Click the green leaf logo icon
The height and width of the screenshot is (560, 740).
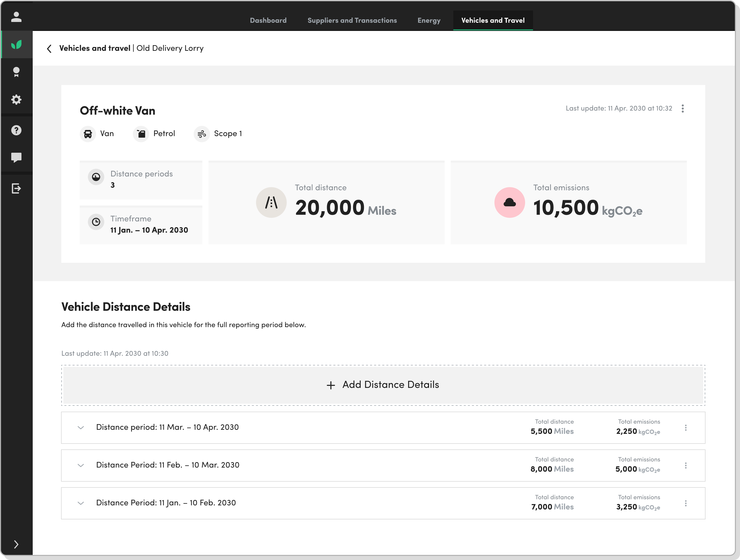[16, 44]
